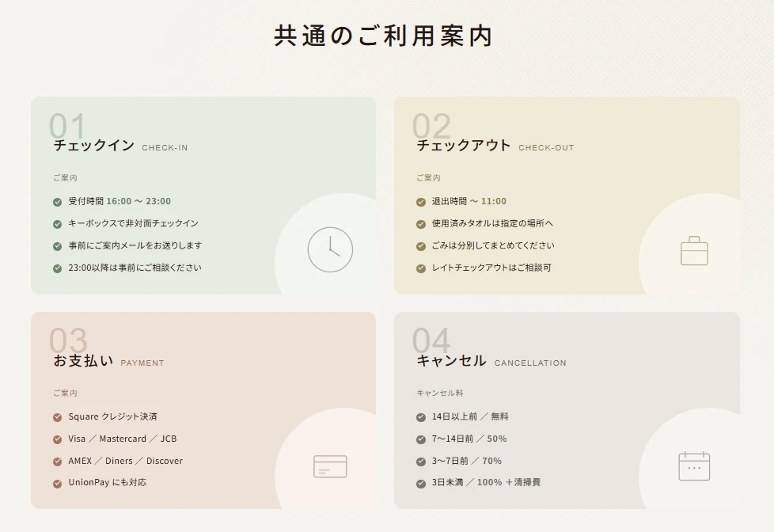Viewport: 774px width, 532px height.
Task: Click the チェックイン card heading
Action: point(94,145)
